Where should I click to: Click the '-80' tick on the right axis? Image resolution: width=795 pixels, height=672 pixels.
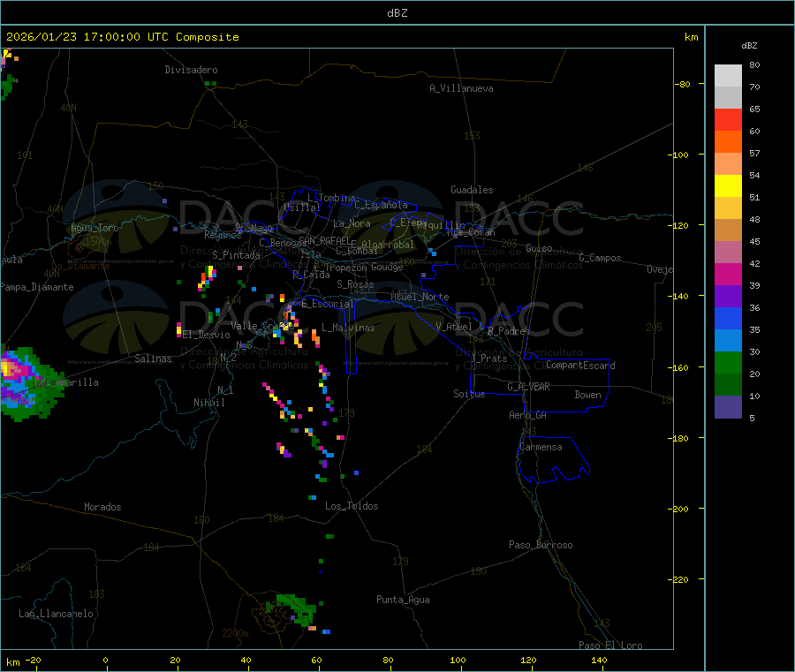coord(683,84)
